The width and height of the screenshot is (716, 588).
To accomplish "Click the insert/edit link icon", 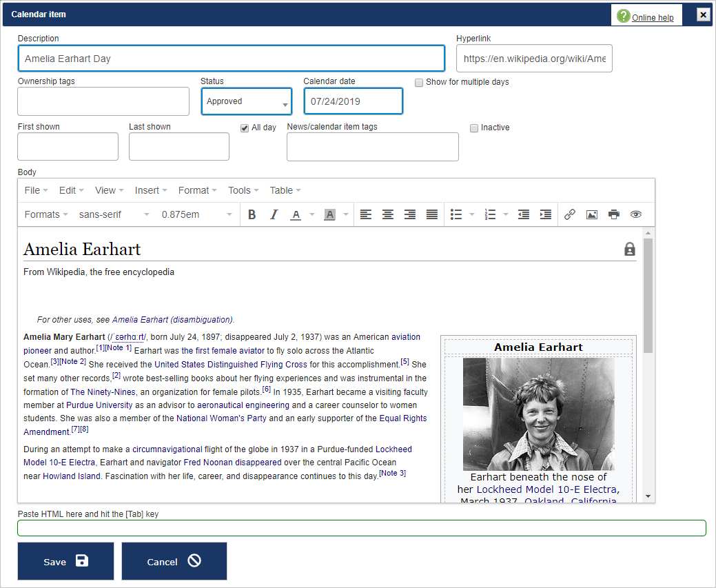I will tap(570, 214).
